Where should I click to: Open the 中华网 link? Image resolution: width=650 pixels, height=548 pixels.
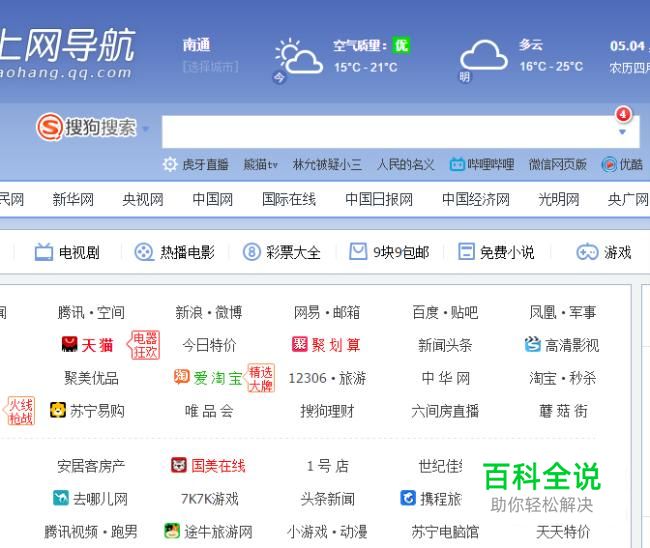pos(445,378)
